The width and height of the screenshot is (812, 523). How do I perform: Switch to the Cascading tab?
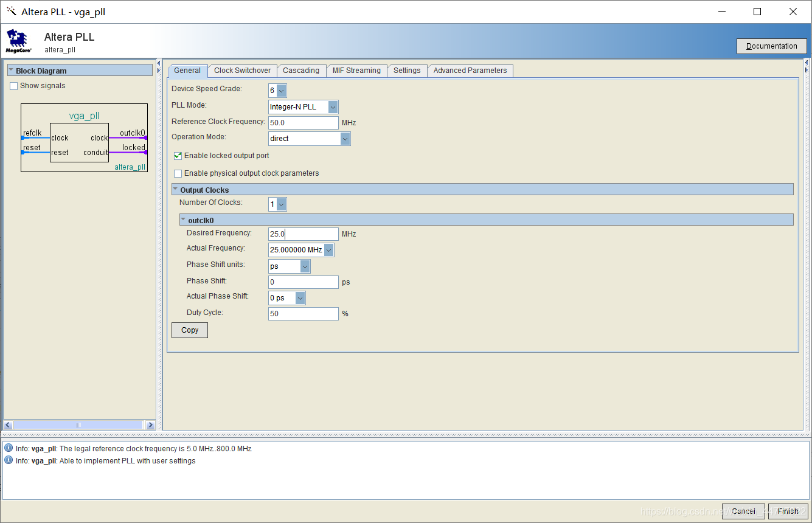[301, 71]
